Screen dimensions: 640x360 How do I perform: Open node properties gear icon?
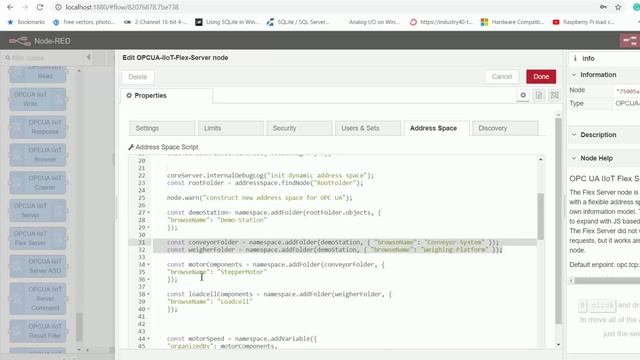tap(523, 95)
